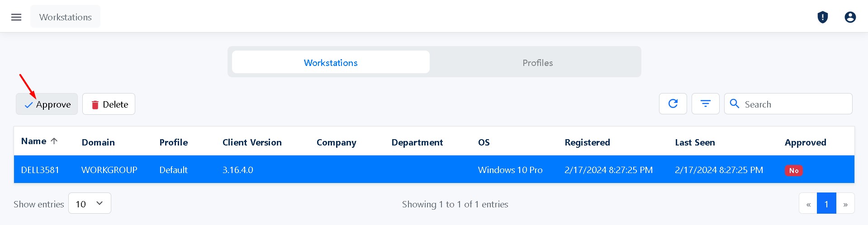Click the Workstations breadcrumb title
The height and width of the screenshot is (225, 868).
pyautogui.click(x=66, y=17)
